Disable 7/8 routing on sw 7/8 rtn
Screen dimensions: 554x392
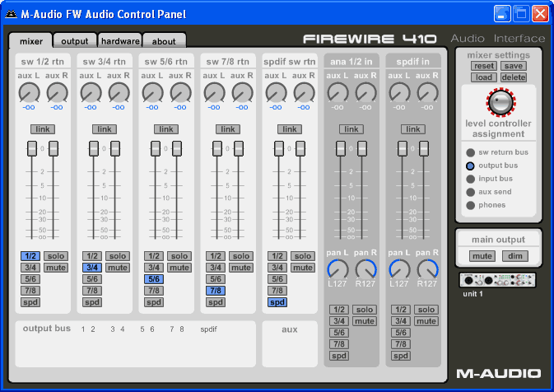[x=216, y=291]
